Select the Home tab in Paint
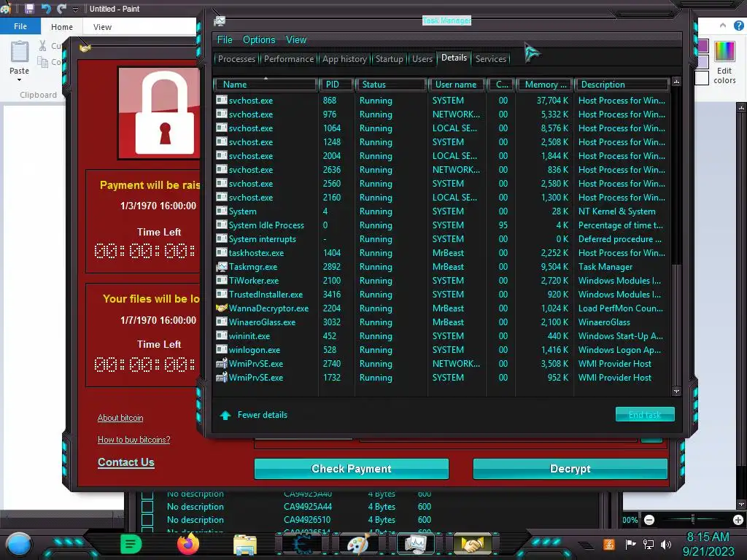 [x=62, y=27]
